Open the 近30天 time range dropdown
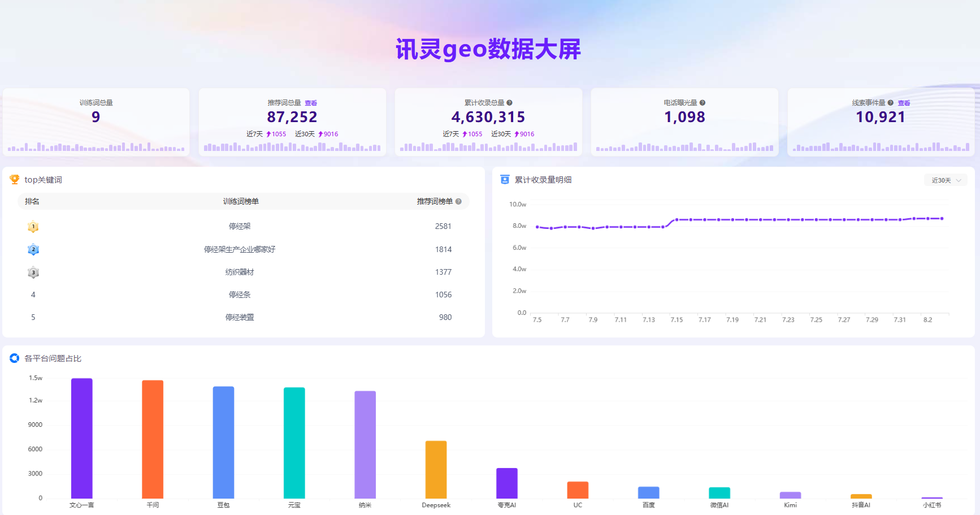This screenshot has width=980, height=515. click(946, 180)
